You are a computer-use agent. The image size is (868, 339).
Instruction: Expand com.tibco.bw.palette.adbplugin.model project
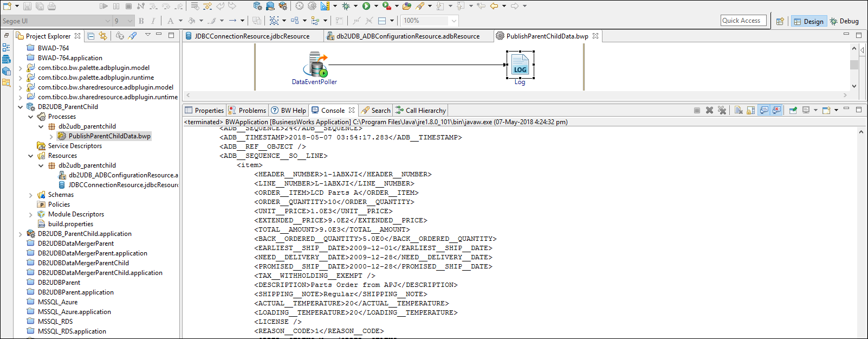[x=21, y=68]
